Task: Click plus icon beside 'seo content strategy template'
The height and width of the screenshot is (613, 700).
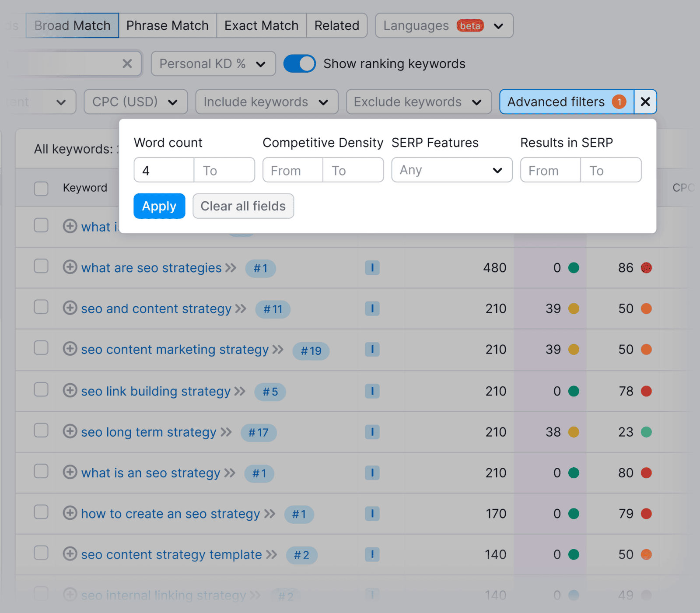Action: pos(70,554)
